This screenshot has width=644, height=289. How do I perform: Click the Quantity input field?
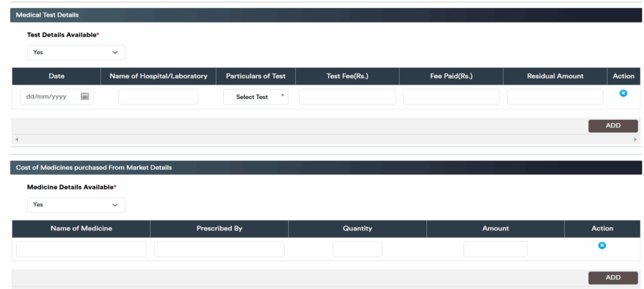(357, 249)
